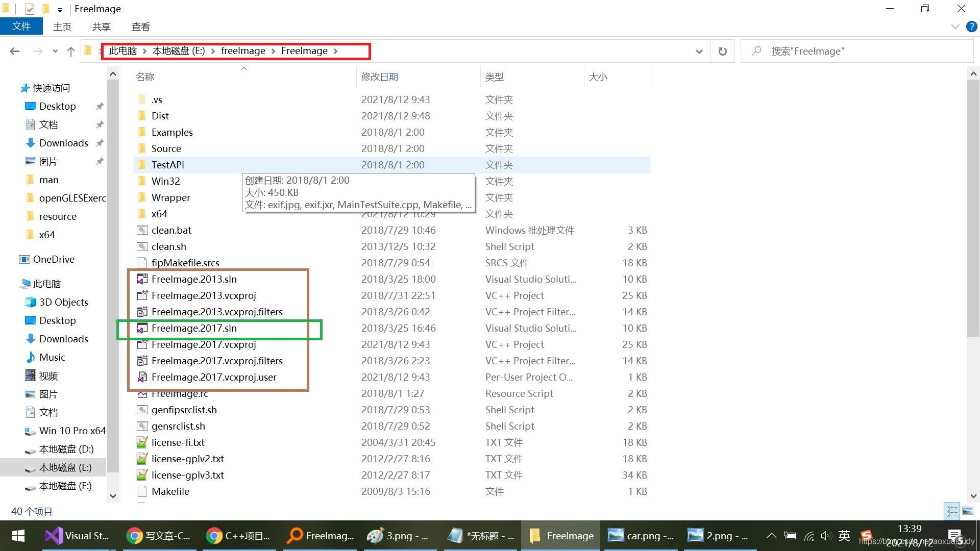
Task: Click freeImage breadcrumb in the address path
Action: coord(243,51)
